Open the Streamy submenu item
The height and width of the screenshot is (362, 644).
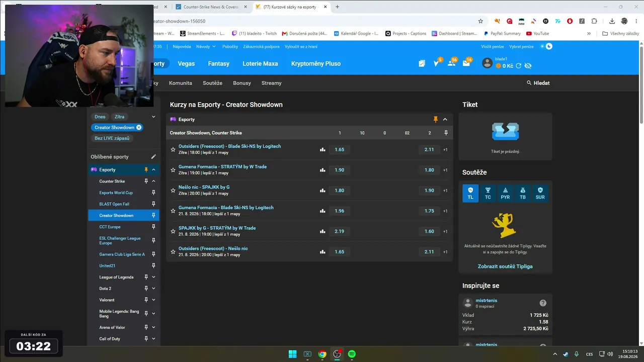click(272, 83)
